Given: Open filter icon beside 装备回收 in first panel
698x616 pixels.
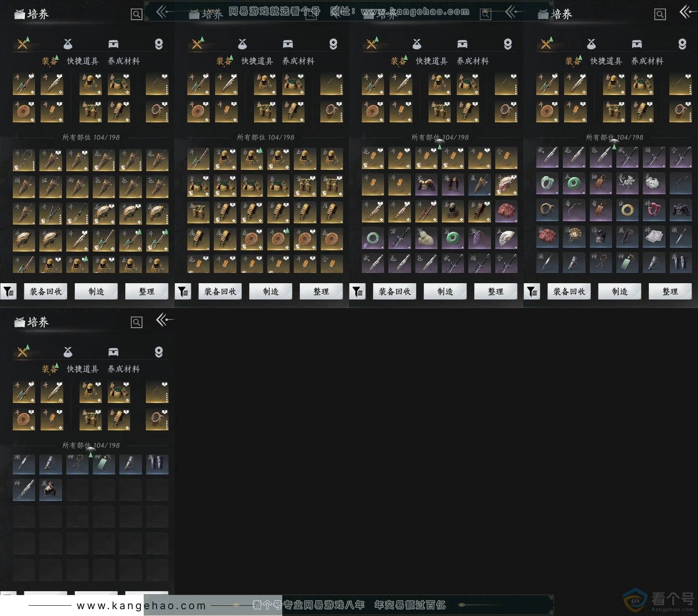Looking at the screenshot, I should (8, 292).
